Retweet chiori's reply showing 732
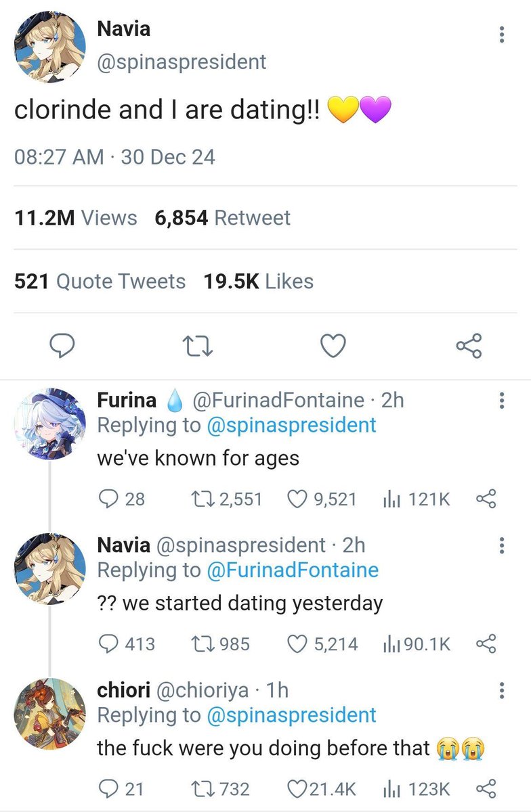The width and height of the screenshot is (531, 812). [201, 789]
